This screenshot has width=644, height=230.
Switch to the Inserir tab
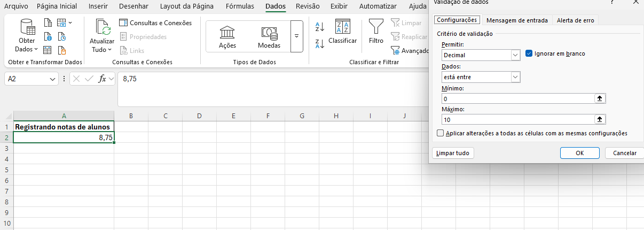tap(98, 6)
